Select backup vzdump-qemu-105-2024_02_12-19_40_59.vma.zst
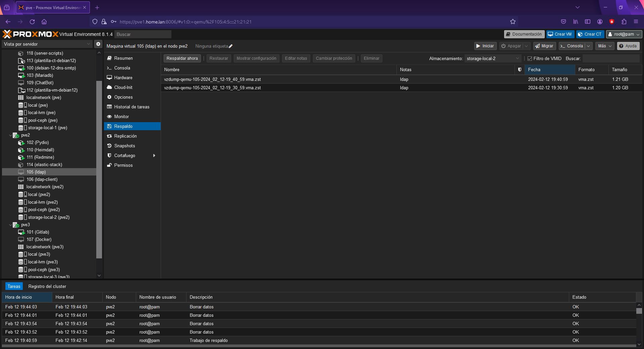 click(401, 79)
